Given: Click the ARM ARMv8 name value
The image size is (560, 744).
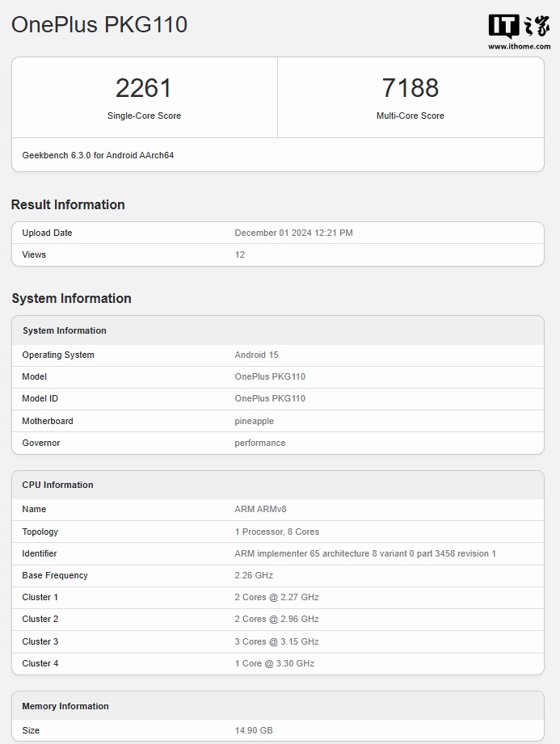Looking at the screenshot, I should (x=260, y=509).
